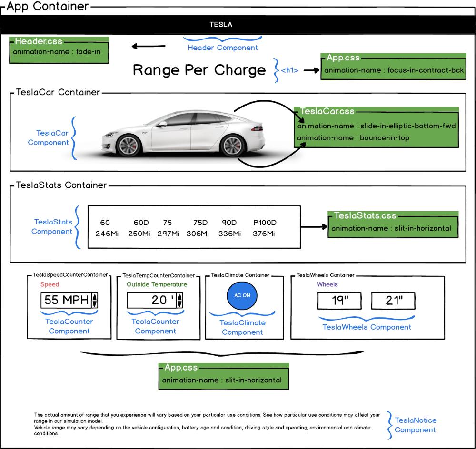Click the 55 MPH speed field
476x449 pixels.
[x=66, y=300]
